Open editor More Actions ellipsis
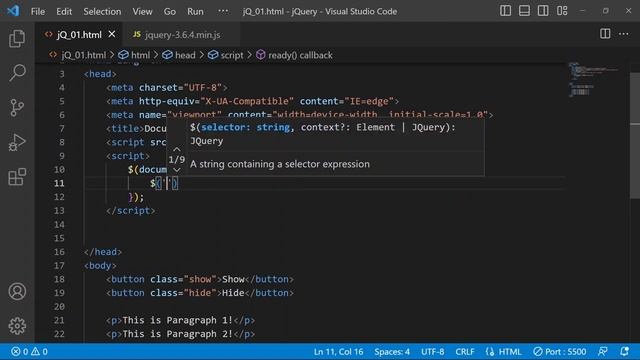Screen dimensions: 640x360 [x=624, y=34]
